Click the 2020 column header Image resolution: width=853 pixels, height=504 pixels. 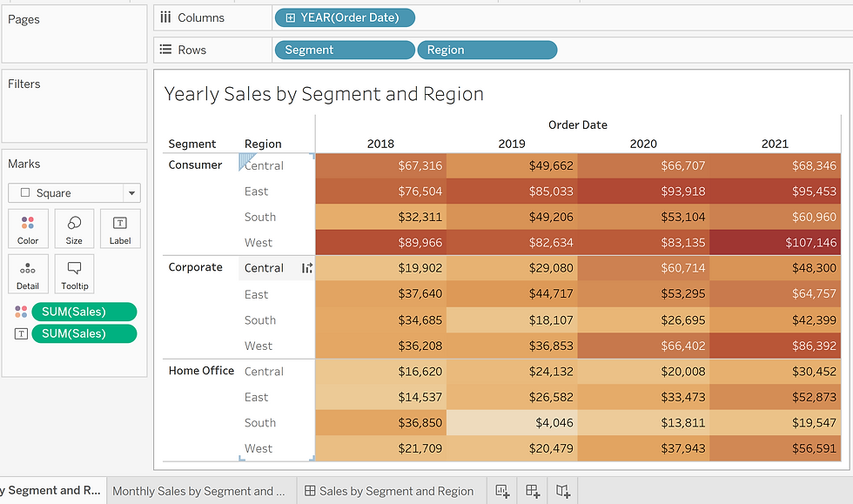(643, 144)
